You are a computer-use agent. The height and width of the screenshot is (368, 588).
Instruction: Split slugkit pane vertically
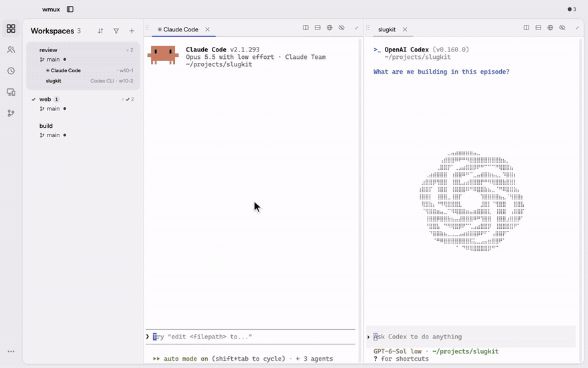click(527, 28)
